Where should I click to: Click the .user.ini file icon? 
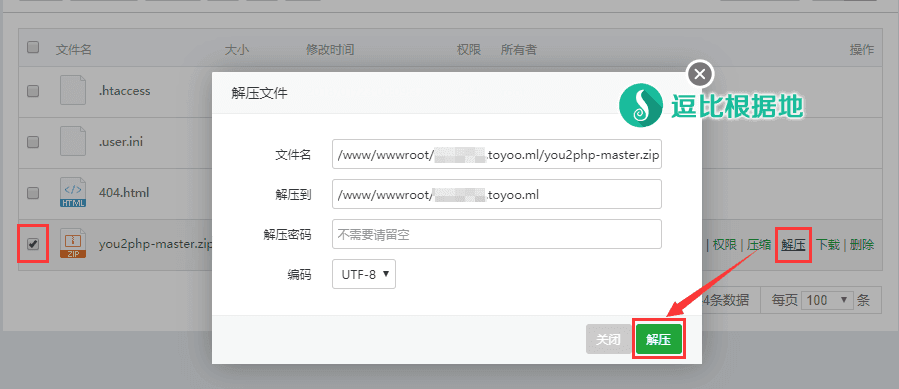73,142
